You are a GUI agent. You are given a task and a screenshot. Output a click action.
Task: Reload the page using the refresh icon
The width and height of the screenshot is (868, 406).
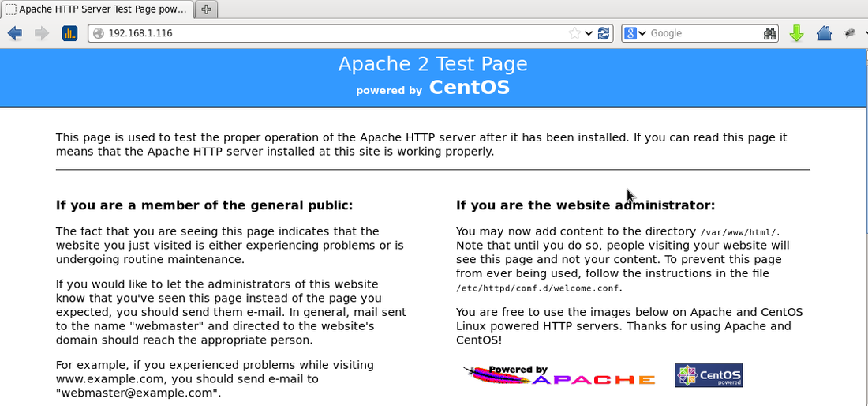604,33
